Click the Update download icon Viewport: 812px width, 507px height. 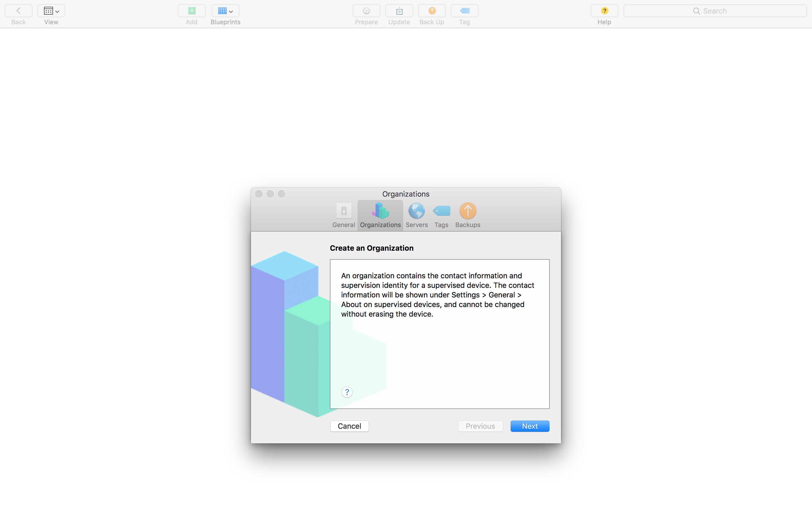click(x=399, y=11)
